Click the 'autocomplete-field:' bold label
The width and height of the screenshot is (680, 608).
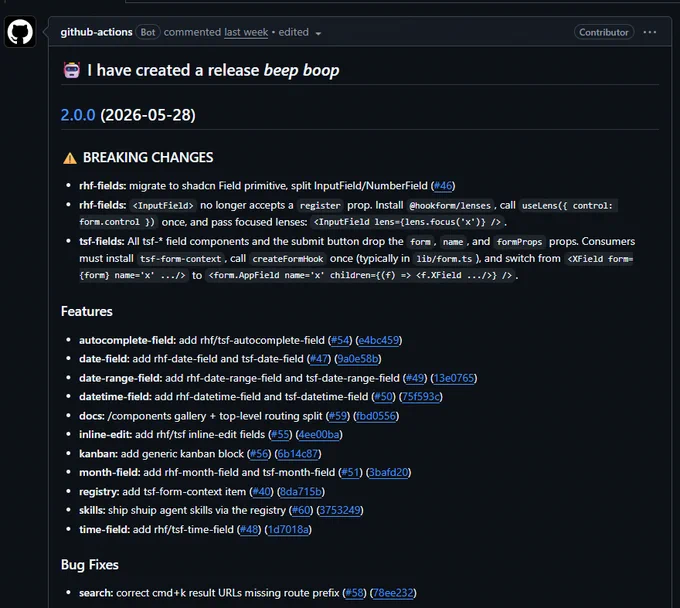(128, 340)
